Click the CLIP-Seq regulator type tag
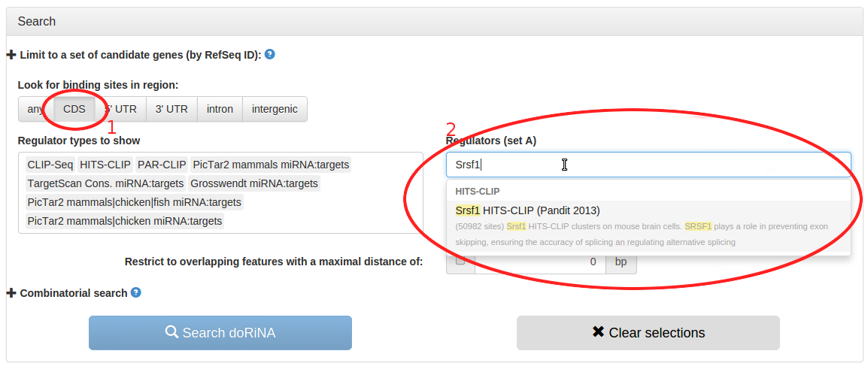Screen dimensions: 868x366 click(50, 165)
